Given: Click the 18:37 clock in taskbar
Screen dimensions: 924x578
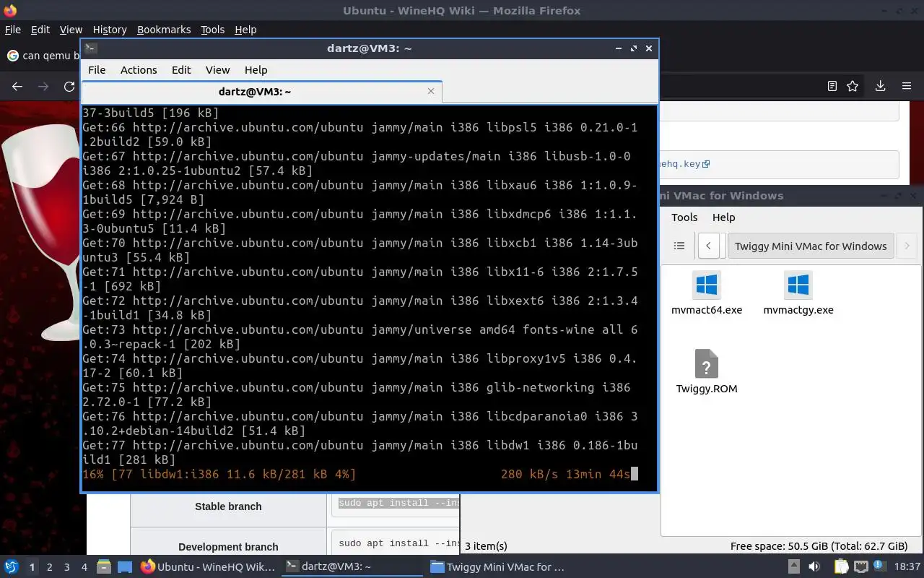Looking at the screenshot, I should 907,567.
